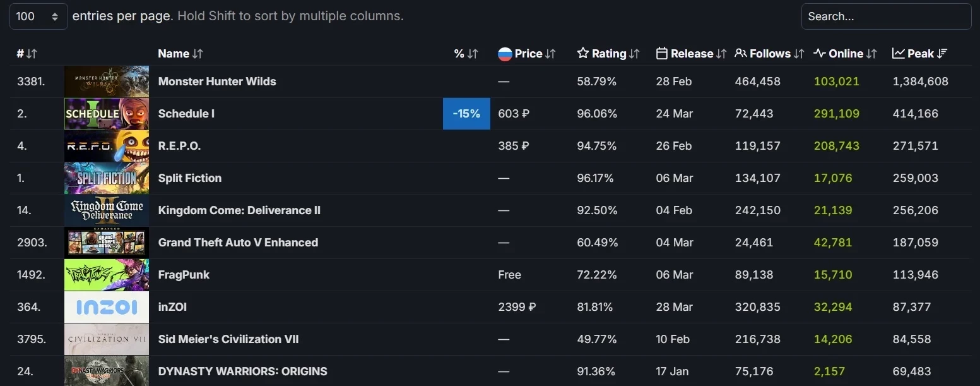Sort by Price with Russian flag

pyautogui.click(x=527, y=54)
